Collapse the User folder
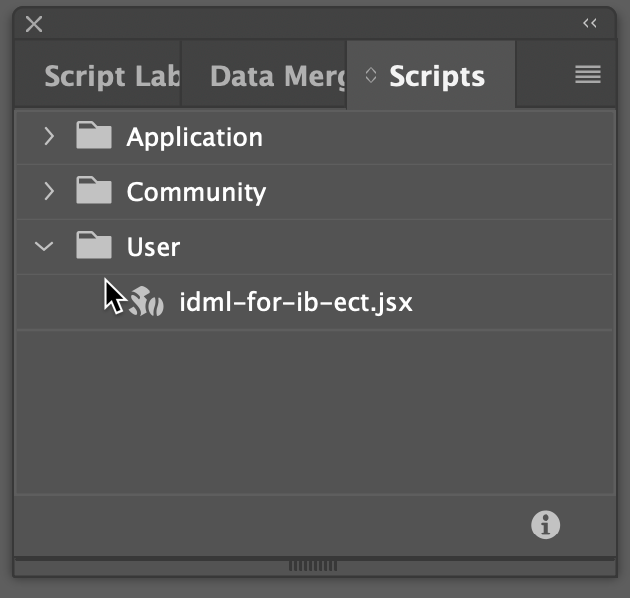630x598 pixels. 45,246
